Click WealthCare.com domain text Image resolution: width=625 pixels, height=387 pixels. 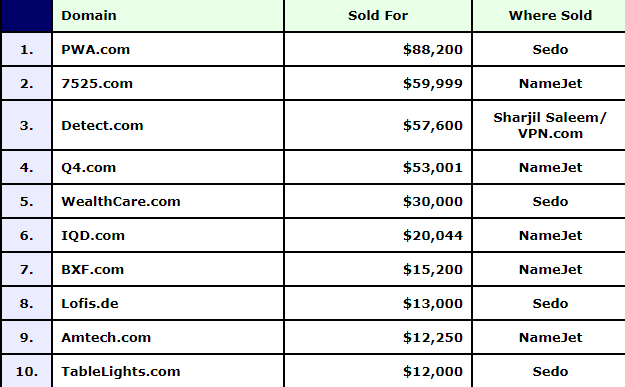[x=121, y=201]
